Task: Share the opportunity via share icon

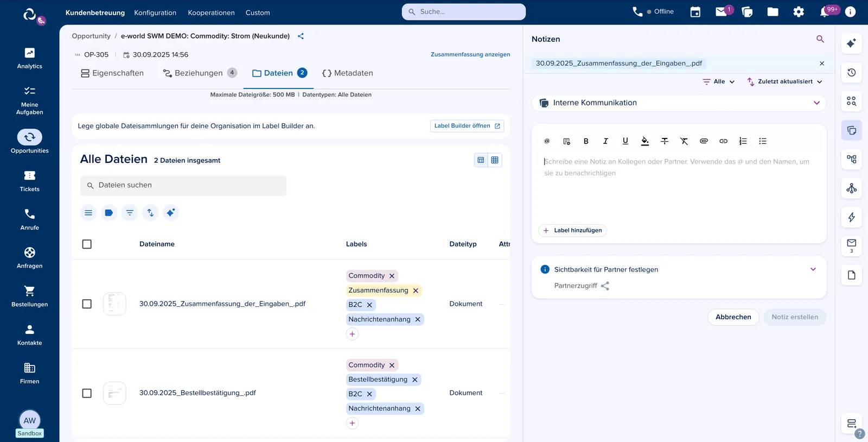Action: tap(301, 36)
